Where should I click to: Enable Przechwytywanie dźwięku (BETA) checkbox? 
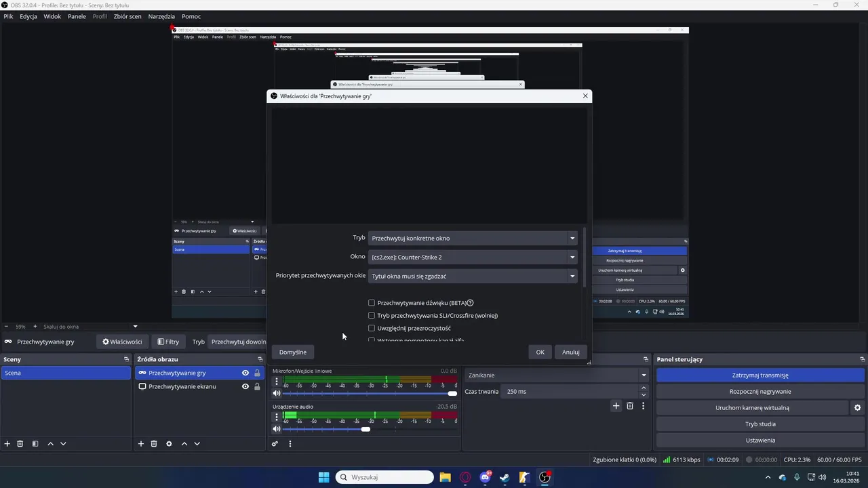[372, 303]
